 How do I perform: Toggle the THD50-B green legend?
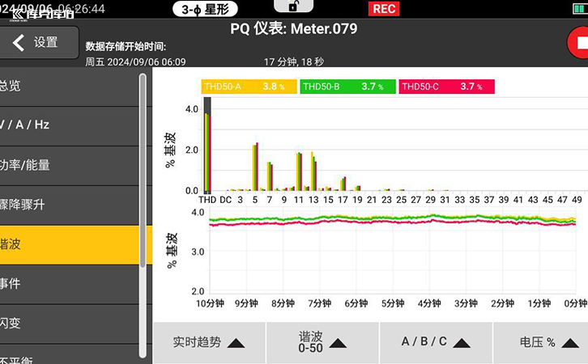click(x=347, y=87)
